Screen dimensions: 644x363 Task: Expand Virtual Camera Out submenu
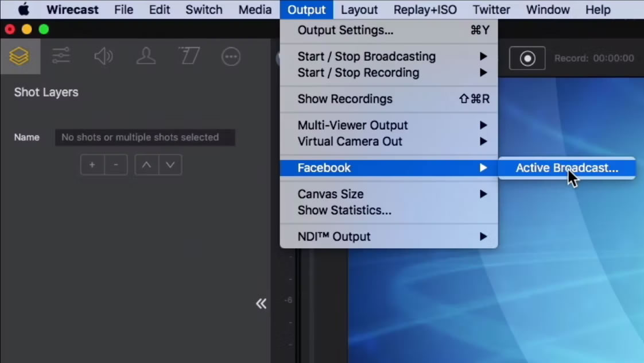[x=389, y=142]
